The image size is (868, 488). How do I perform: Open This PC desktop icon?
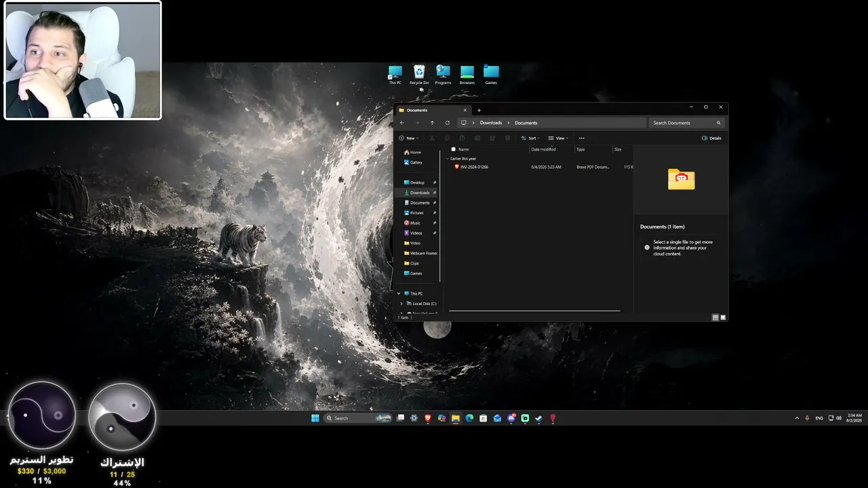[x=395, y=75]
